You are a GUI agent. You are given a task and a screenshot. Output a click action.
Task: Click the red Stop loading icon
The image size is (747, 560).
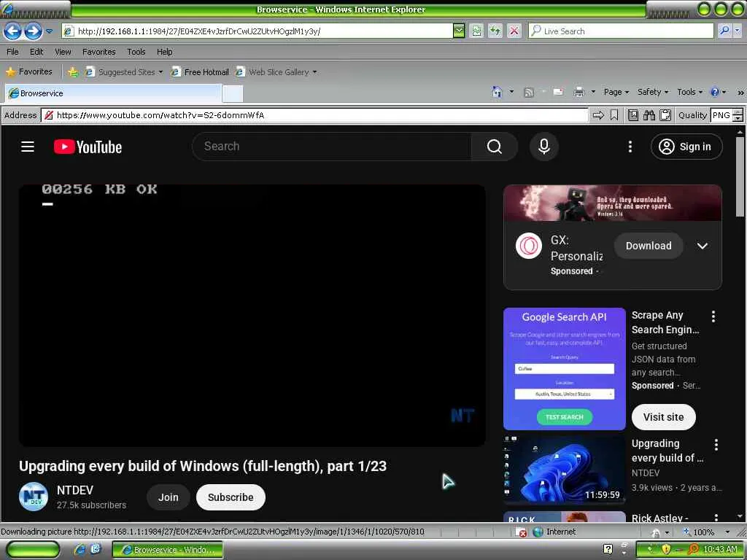(514, 31)
